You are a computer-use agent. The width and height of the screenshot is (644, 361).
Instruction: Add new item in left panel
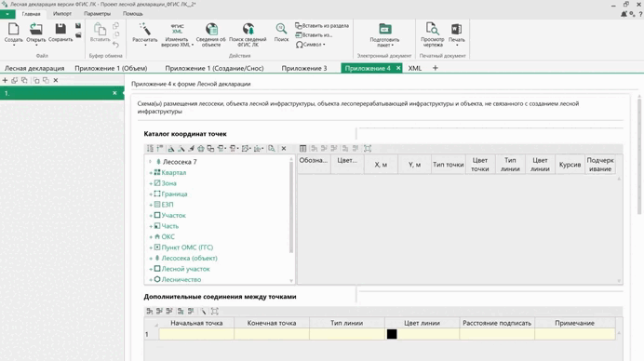point(5,80)
